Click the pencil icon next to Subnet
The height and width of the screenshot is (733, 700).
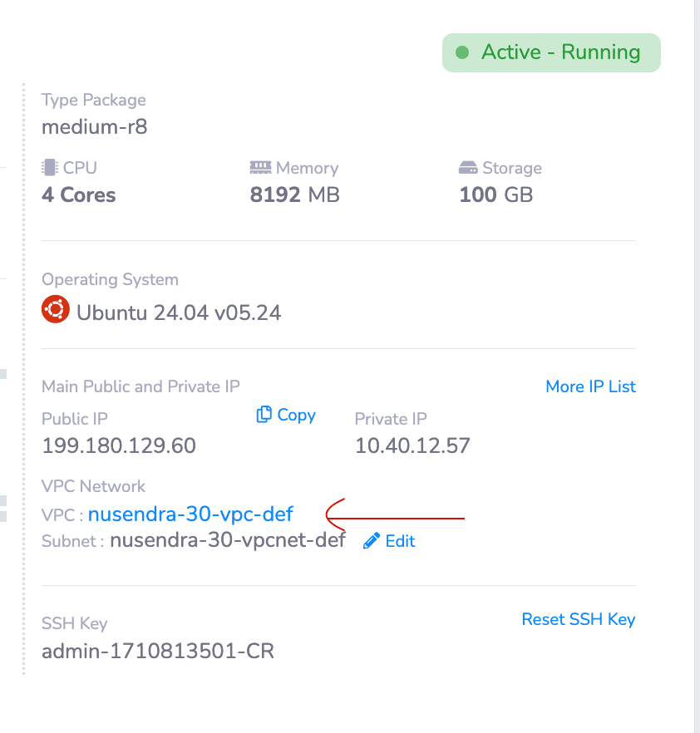[x=372, y=541]
